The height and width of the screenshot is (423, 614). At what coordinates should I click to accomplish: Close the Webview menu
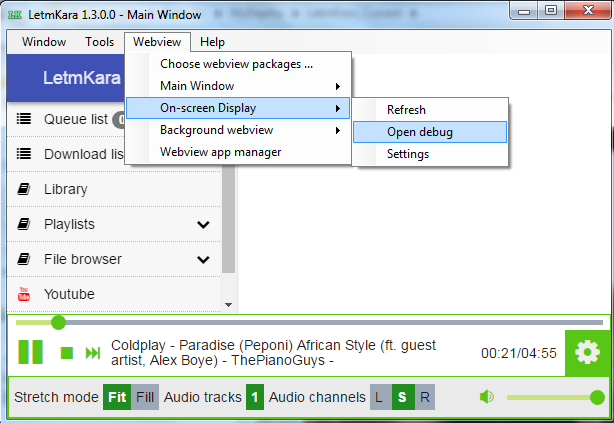pyautogui.click(x=157, y=42)
